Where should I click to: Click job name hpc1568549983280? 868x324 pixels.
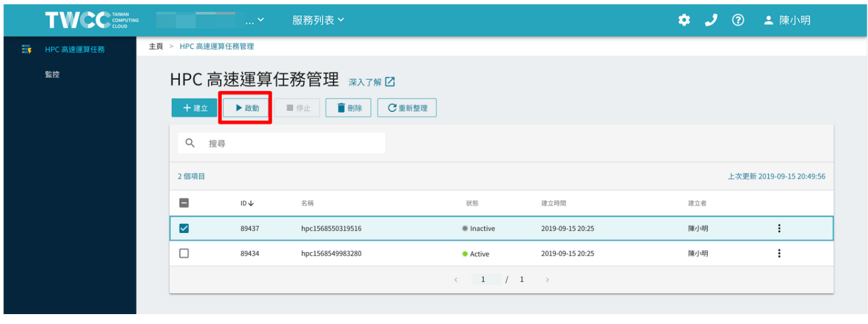tap(331, 253)
